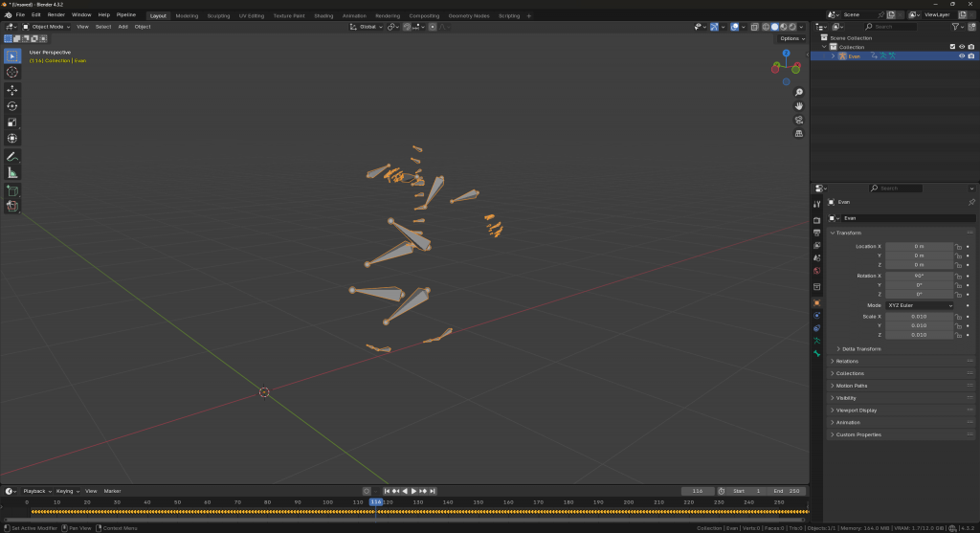Open timeline Marker menu
Screen dimensions: 980x533
[x=113, y=491]
